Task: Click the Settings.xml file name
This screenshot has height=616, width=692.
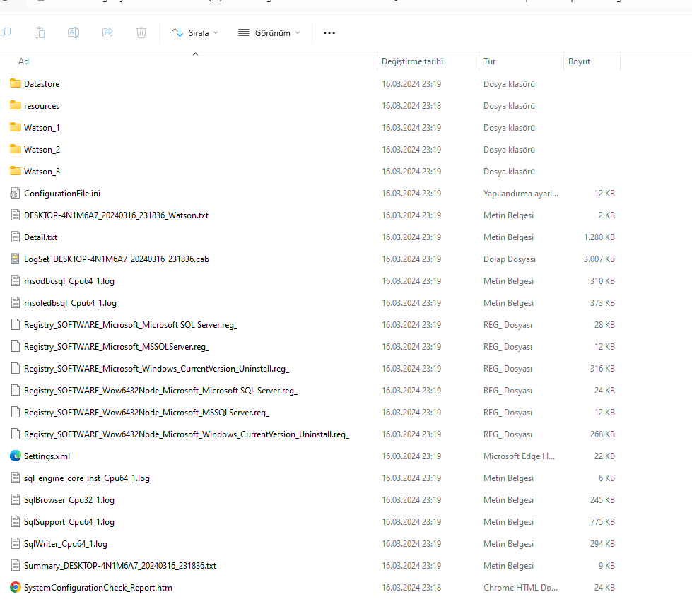Action: (x=47, y=456)
